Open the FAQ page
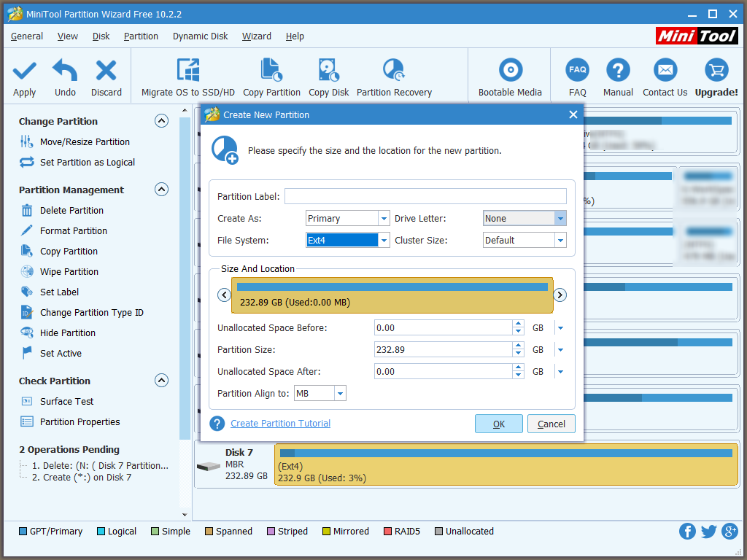This screenshot has width=747, height=560. click(578, 78)
